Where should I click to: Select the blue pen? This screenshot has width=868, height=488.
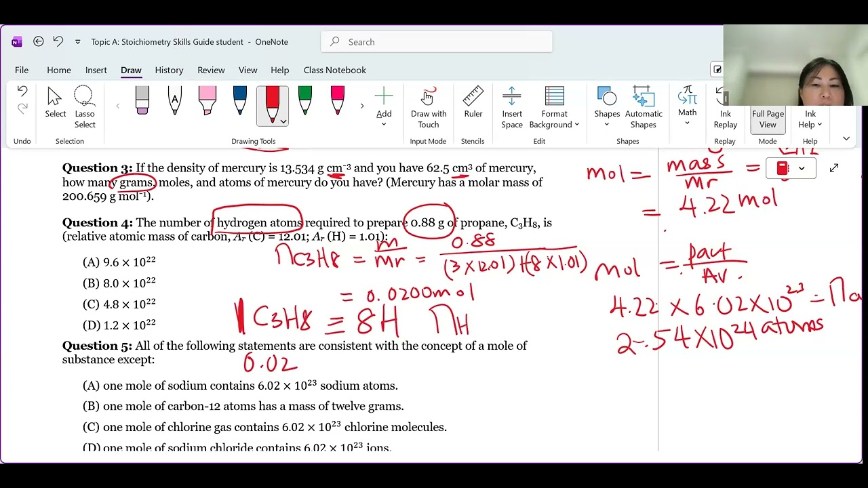coord(240,100)
